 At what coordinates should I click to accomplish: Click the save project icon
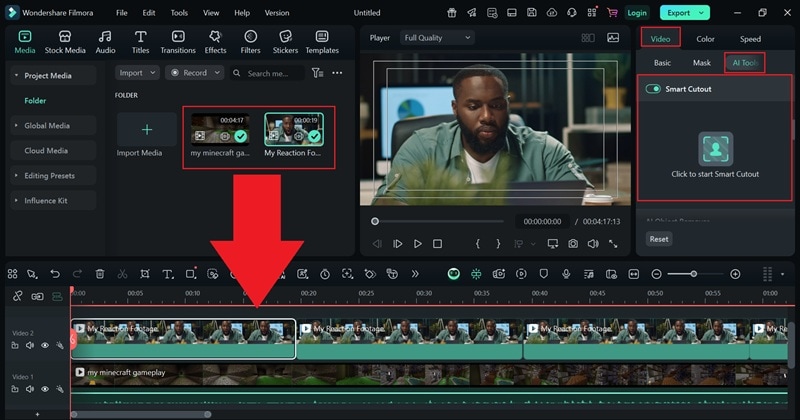pyautogui.click(x=532, y=13)
